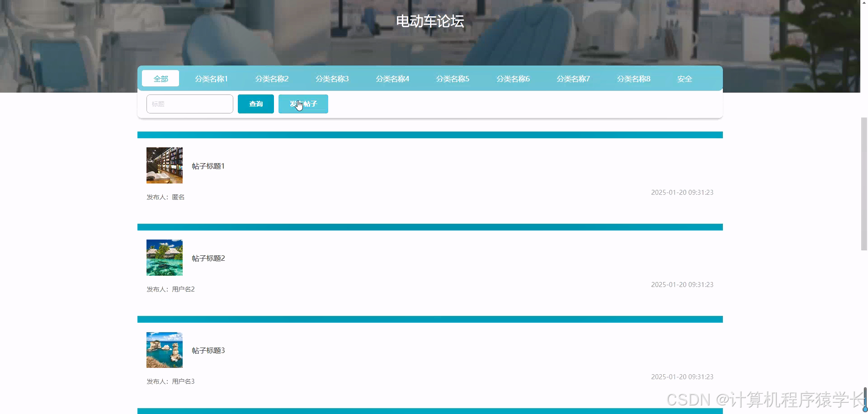Open the post titled 帖子标题3

[x=208, y=350]
